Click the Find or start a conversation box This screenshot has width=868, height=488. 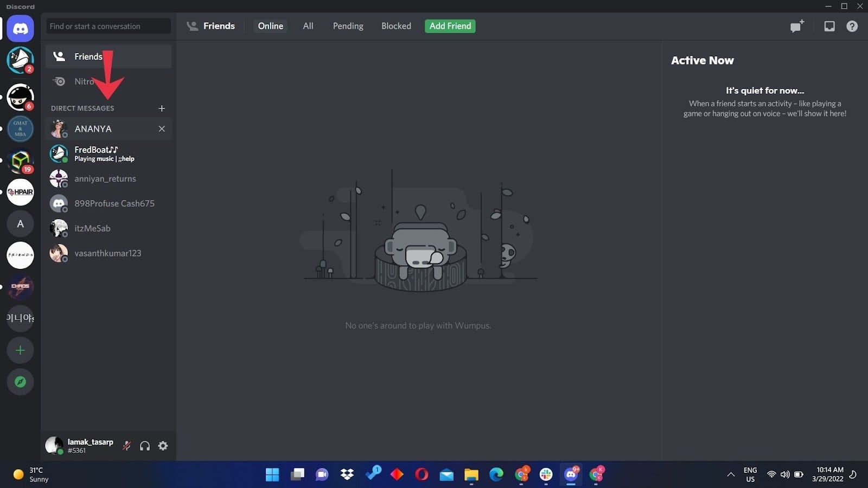(x=108, y=26)
